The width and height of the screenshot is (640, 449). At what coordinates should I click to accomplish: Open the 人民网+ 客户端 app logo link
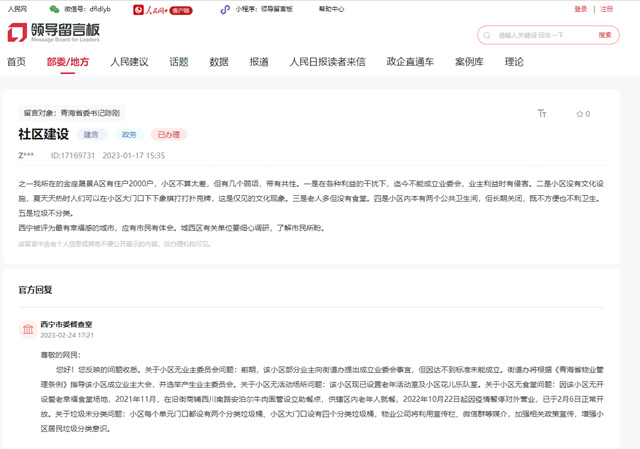coord(162,10)
